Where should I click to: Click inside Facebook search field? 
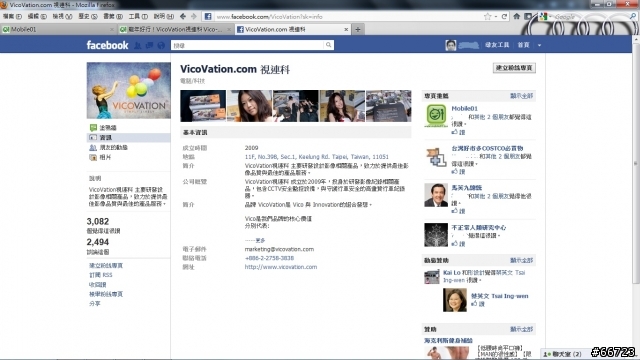247,45
